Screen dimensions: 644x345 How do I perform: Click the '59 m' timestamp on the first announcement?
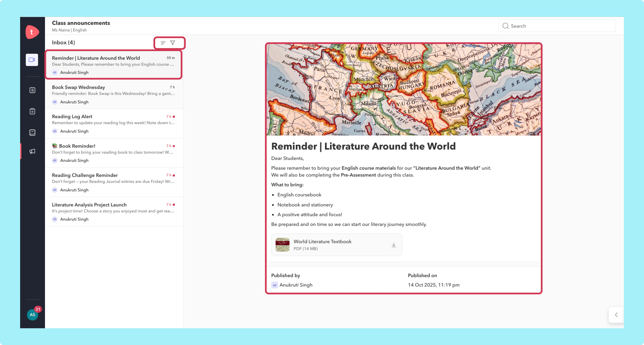coord(171,58)
